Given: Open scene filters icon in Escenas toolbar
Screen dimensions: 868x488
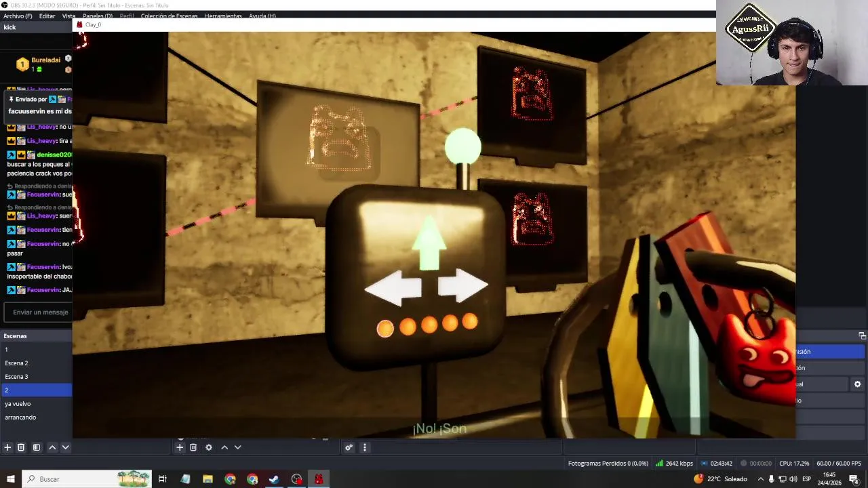Looking at the screenshot, I should click(37, 447).
